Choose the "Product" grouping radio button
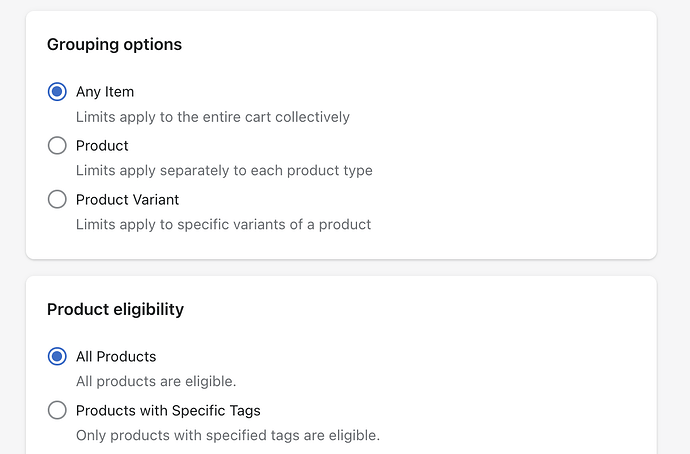The image size is (690, 454). pos(57,146)
